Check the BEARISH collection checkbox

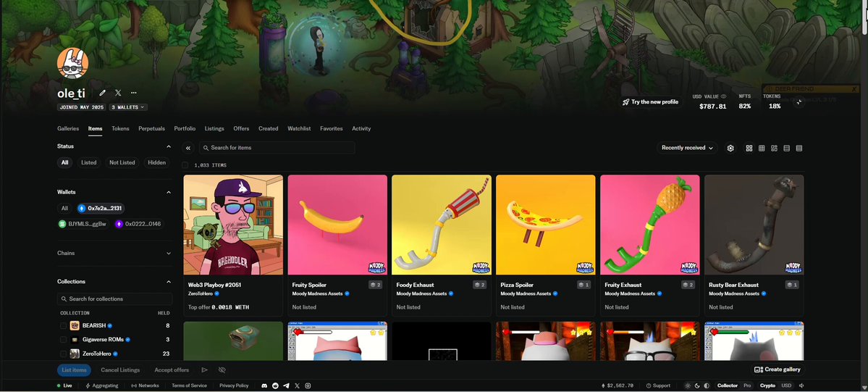63,325
